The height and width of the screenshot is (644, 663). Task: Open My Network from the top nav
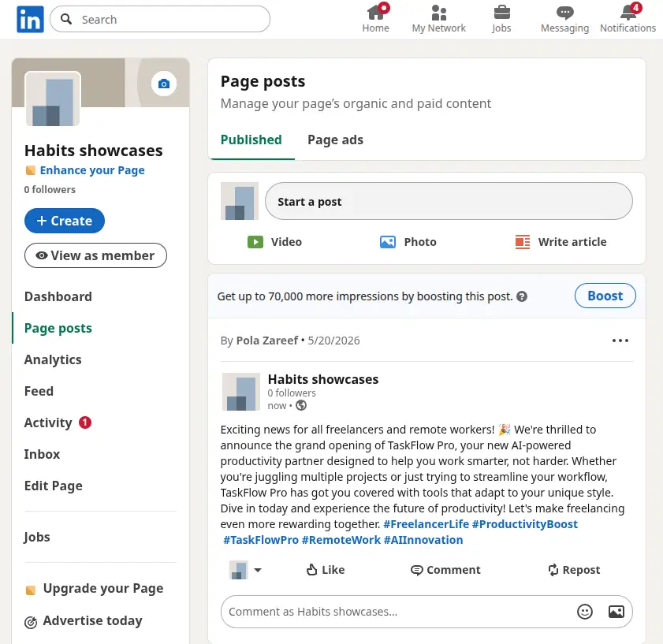coord(438,19)
